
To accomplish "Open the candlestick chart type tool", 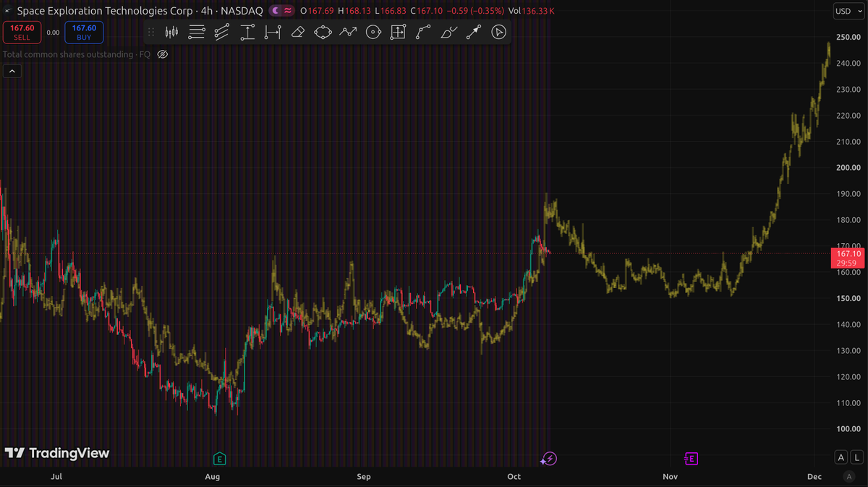I will (x=171, y=32).
